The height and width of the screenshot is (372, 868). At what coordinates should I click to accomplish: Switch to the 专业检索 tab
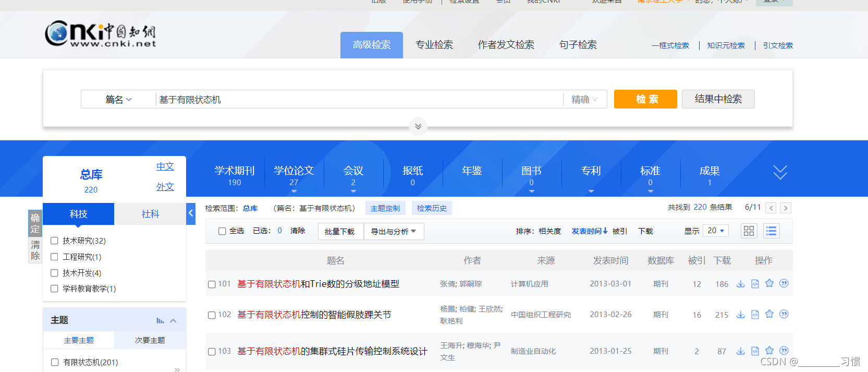pyautogui.click(x=434, y=45)
